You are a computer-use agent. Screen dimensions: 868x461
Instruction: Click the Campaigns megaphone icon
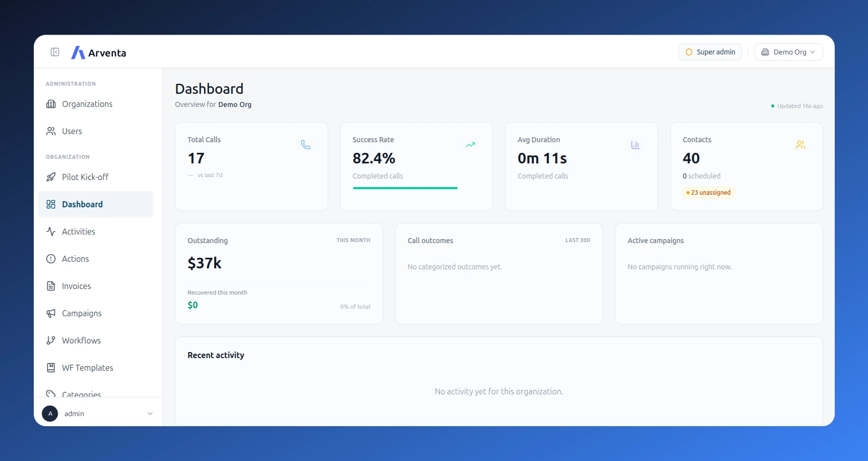coord(51,313)
